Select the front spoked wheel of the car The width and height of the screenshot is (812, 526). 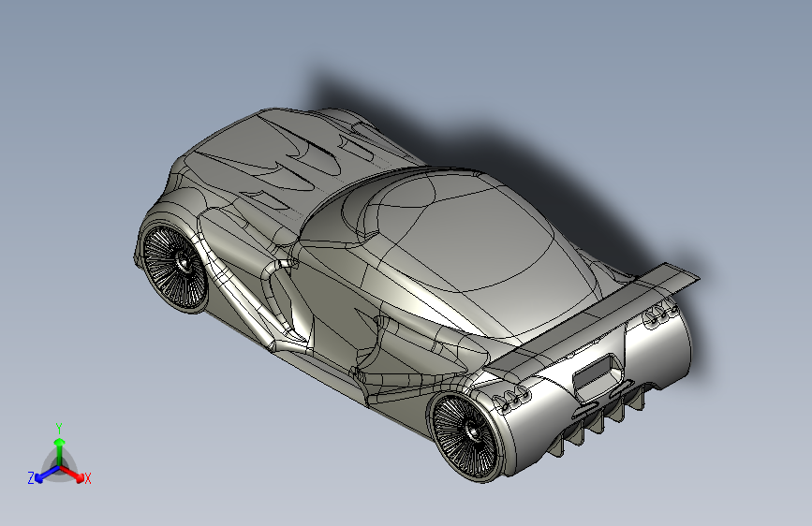[174, 269]
